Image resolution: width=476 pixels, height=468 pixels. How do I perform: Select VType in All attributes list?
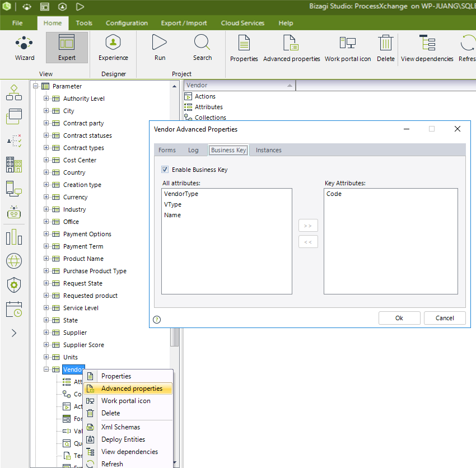tap(172, 204)
